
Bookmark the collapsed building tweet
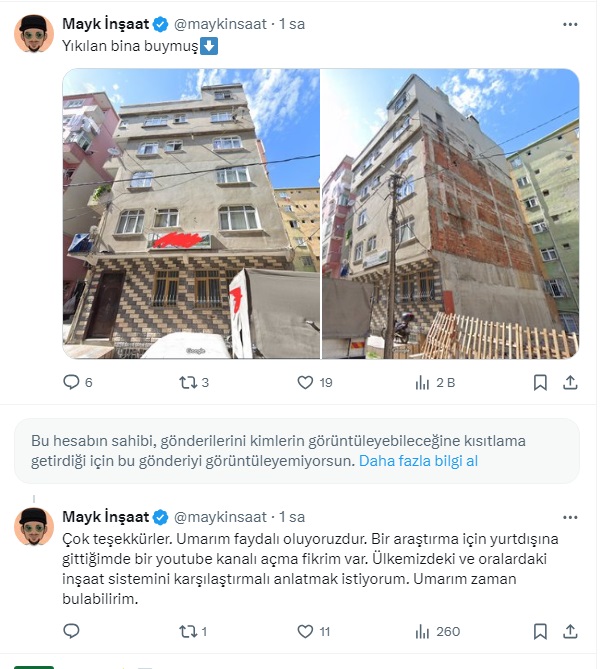point(540,382)
